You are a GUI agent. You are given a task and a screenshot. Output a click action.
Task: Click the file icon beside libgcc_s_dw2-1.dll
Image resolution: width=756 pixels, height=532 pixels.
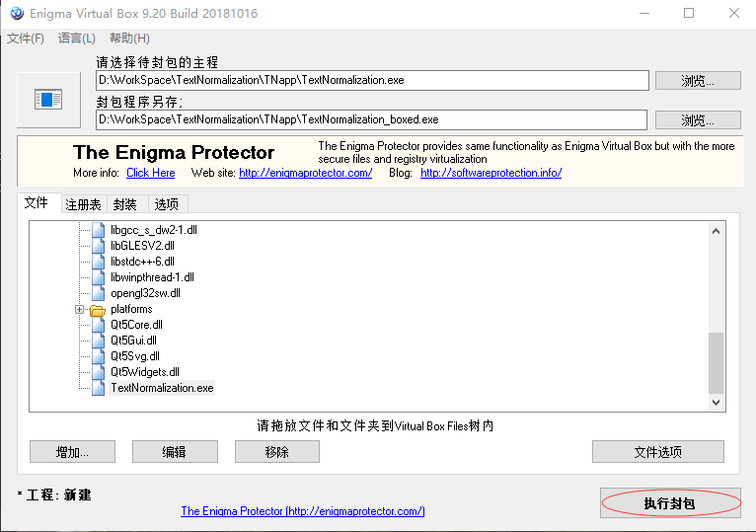click(98, 230)
